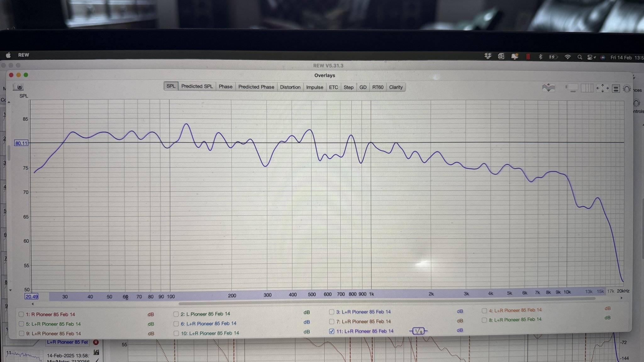Open REW application menu

(24, 55)
